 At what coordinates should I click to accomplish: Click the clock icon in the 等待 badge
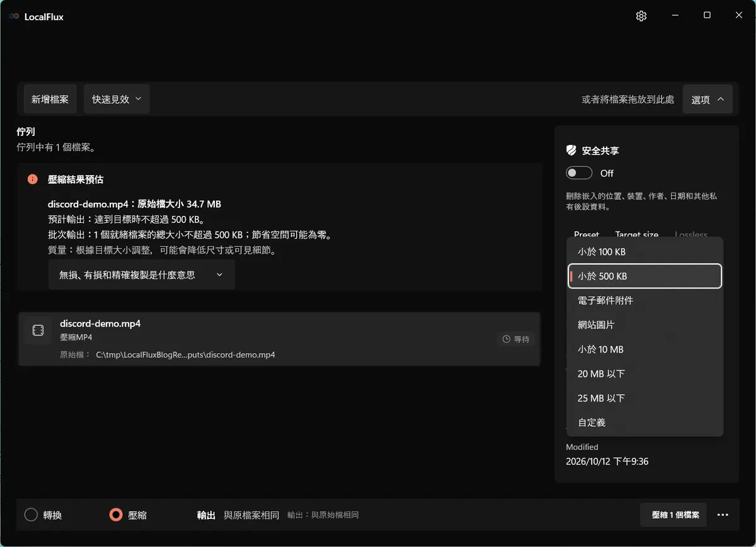pos(507,339)
